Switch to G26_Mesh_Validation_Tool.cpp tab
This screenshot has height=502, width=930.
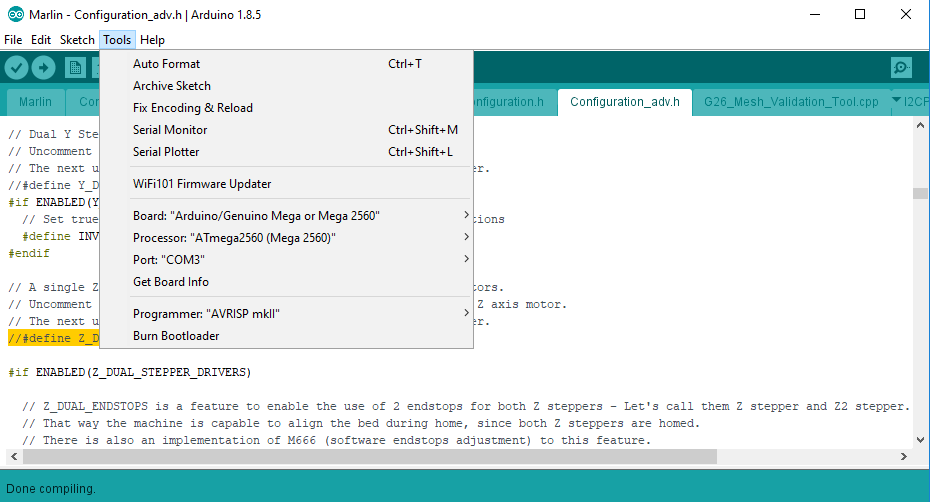tap(791, 102)
